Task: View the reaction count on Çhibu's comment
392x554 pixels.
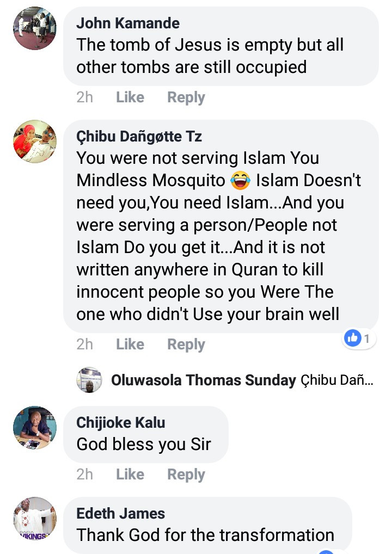Action: [367, 338]
